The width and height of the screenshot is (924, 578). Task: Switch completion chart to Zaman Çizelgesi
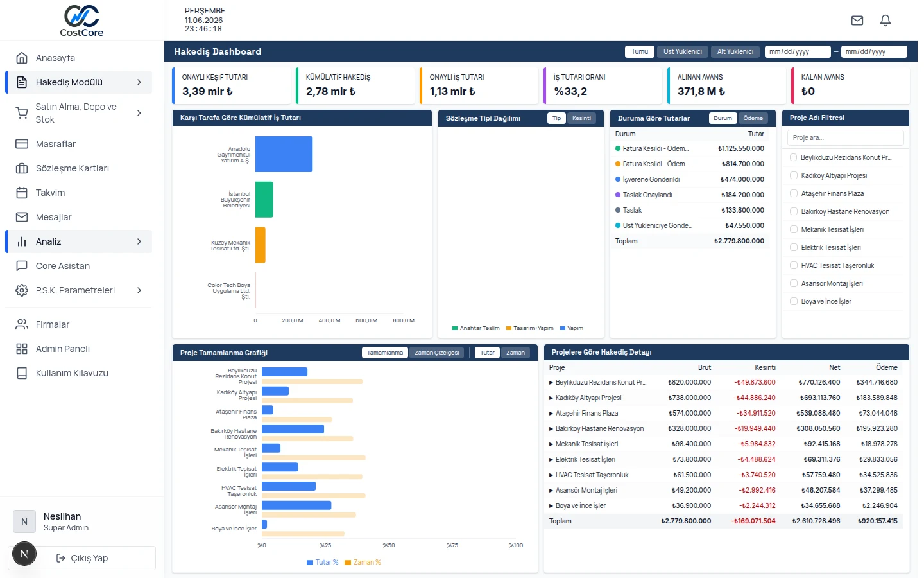[437, 353]
